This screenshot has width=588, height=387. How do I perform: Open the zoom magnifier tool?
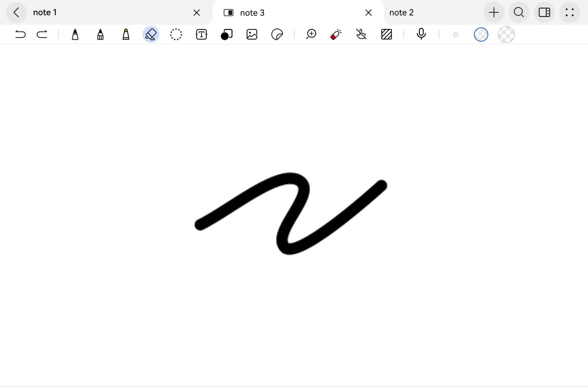coord(311,35)
